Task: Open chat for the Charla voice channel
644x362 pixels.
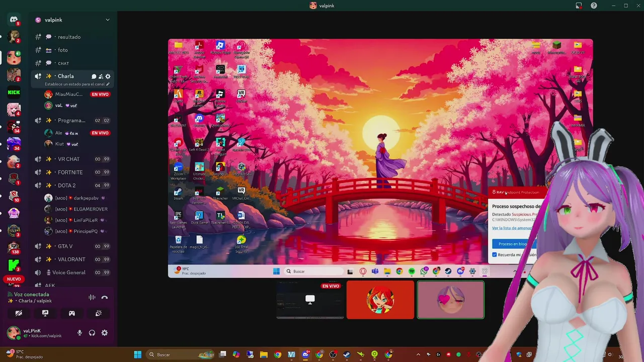Action: pos(94,76)
